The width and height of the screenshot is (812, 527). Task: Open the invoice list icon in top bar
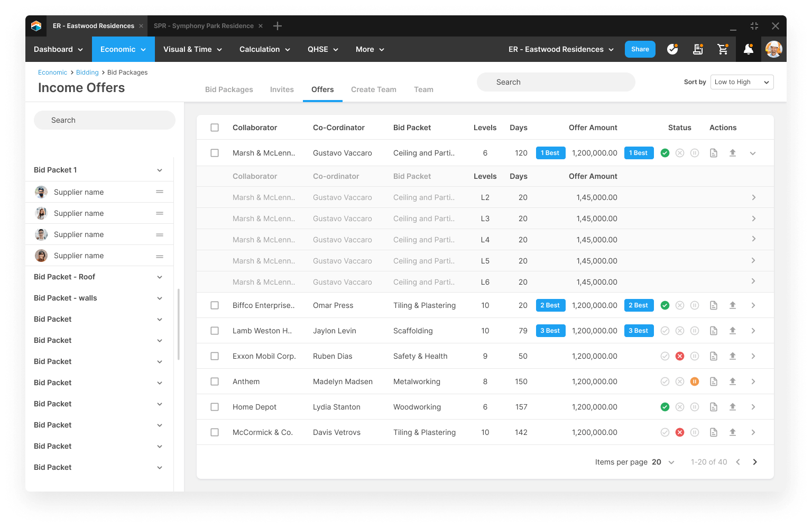pyautogui.click(x=698, y=49)
